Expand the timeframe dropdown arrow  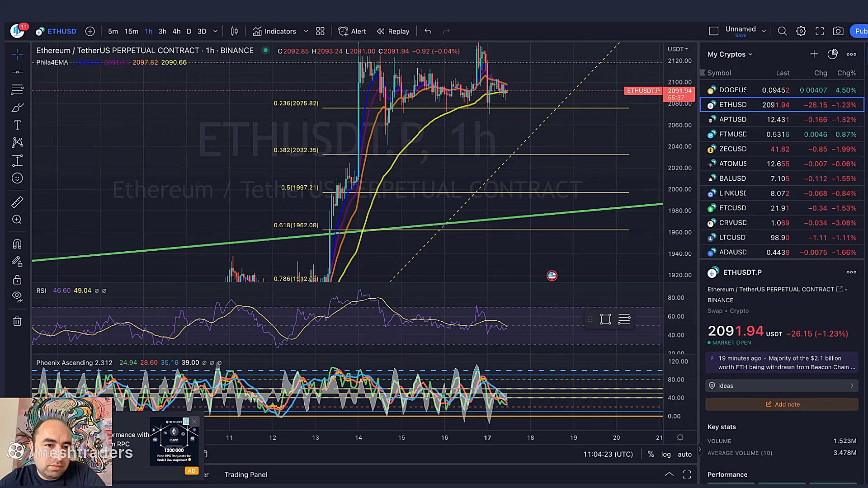pyautogui.click(x=215, y=31)
